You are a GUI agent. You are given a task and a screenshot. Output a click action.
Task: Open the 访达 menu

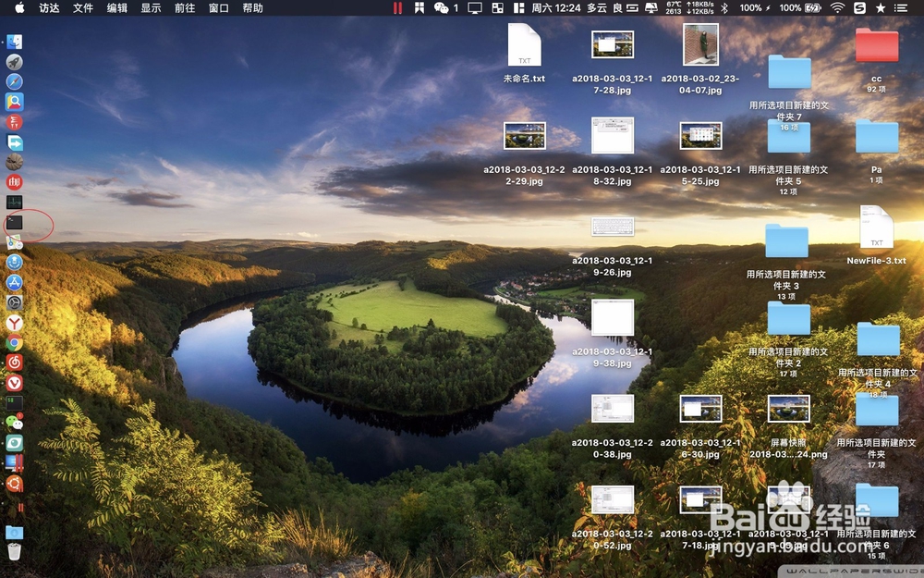(49, 7)
